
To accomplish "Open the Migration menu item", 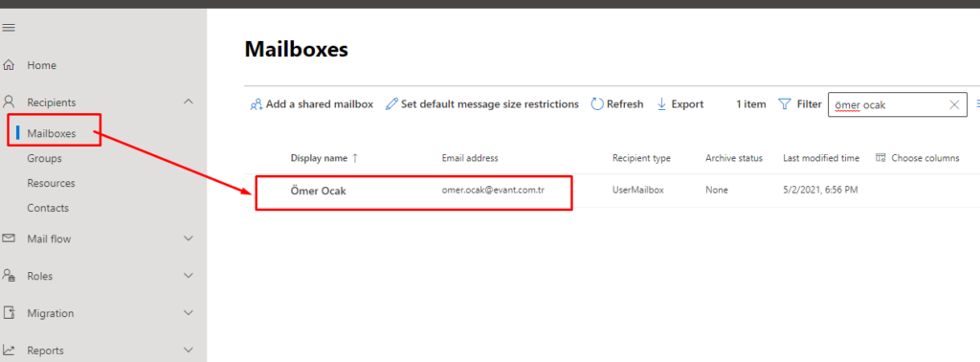I will pyautogui.click(x=51, y=313).
